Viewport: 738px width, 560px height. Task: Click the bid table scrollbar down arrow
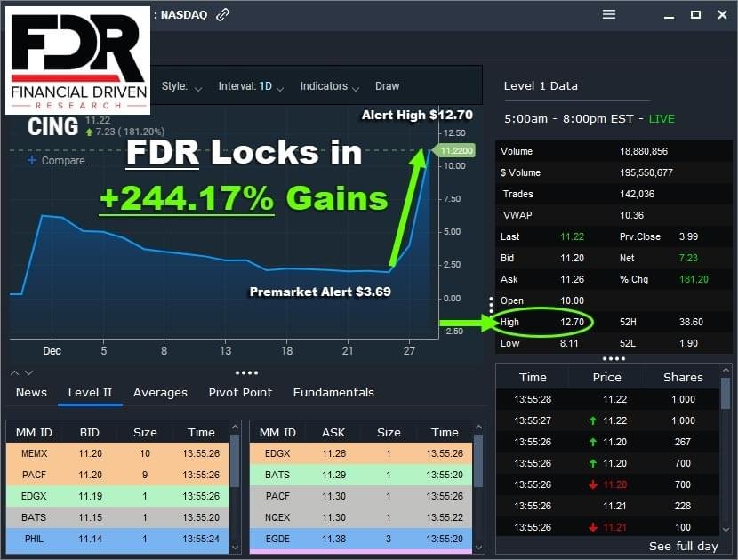(x=235, y=548)
